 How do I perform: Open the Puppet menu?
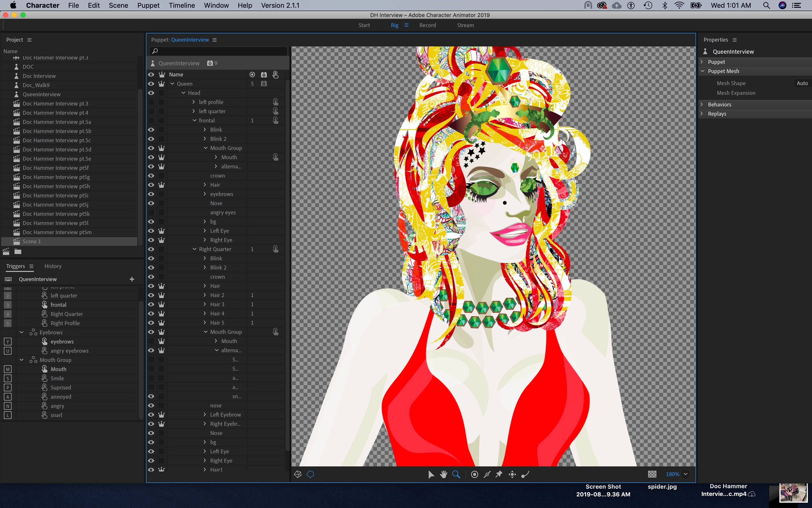[x=148, y=5]
